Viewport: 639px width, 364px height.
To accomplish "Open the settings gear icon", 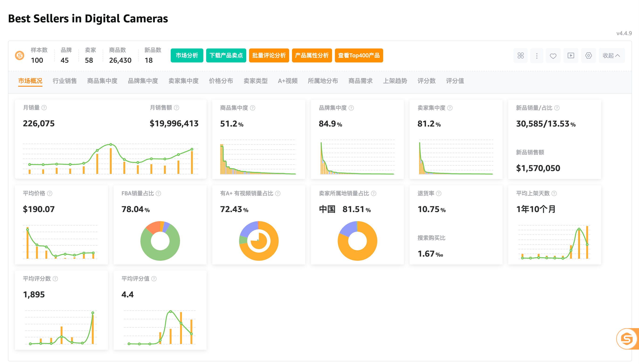I will pyautogui.click(x=588, y=55).
